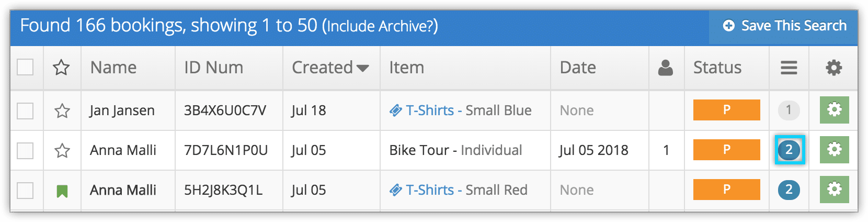The width and height of the screenshot is (868, 222).
Task: Star the Jan Jansen booking
Action: [x=62, y=110]
